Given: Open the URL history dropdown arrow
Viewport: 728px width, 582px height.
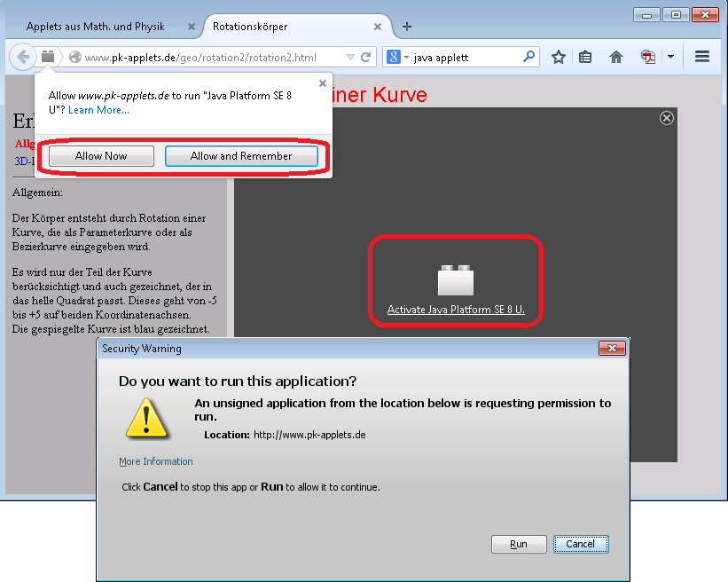Looking at the screenshot, I should (351, 58).
